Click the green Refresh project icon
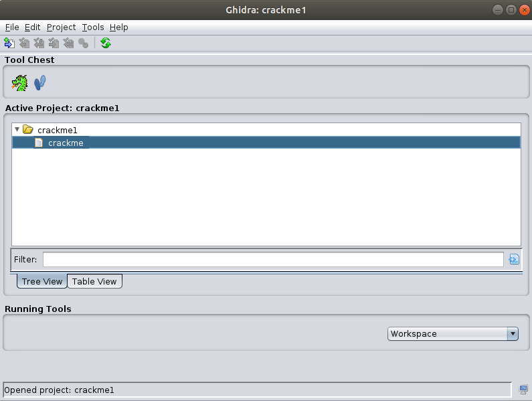This screenshot has height=401, width=532. click(x=106, y=43)
